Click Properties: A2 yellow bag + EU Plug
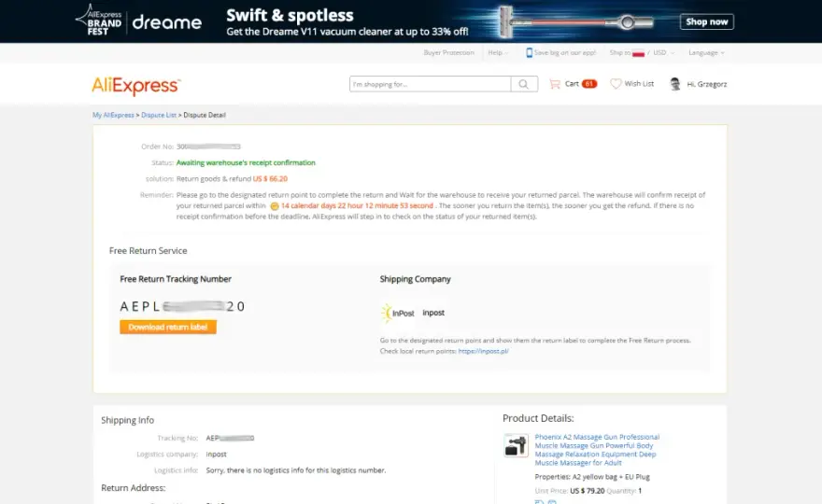822x504 pixels. (592, 477)
